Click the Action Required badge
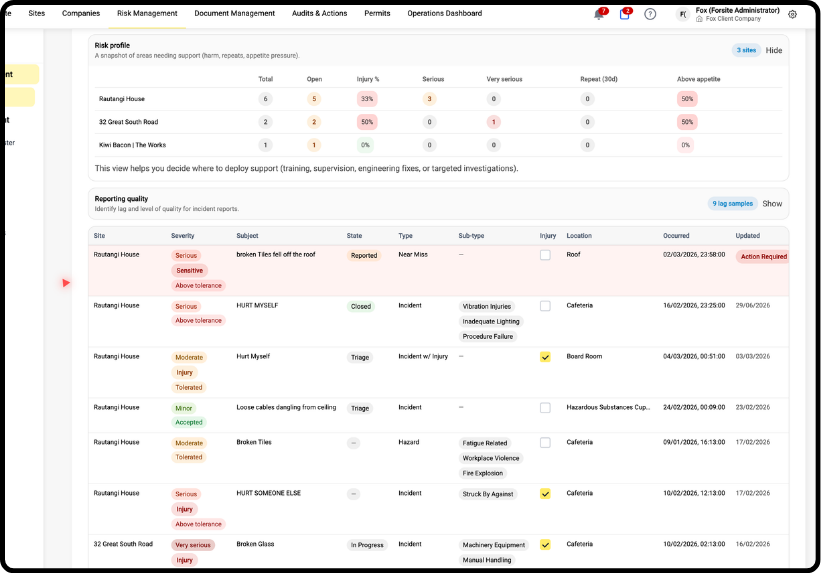This screenshot has width=821, height=574. click(763, 257)
